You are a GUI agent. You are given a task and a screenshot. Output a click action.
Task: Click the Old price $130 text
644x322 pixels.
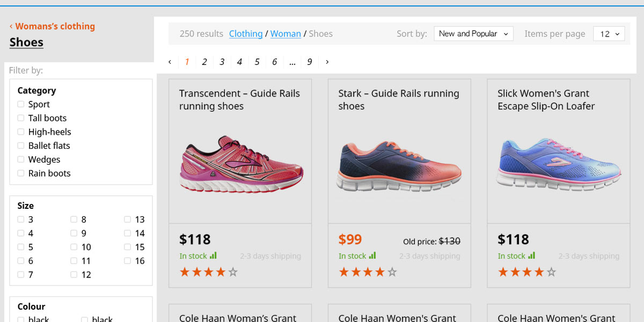431,241
